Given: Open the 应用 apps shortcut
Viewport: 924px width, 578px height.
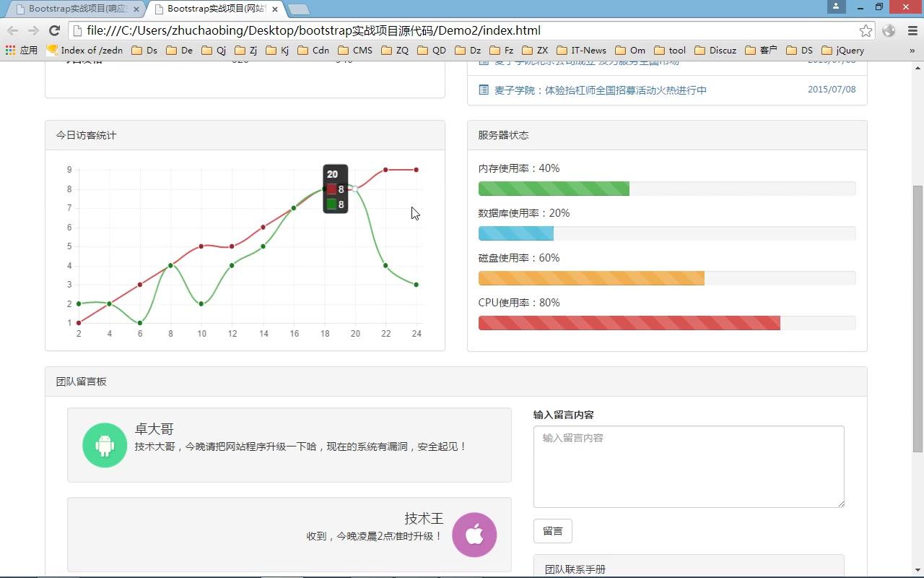Looking at the screenshot, I should [x=22, y=51].
